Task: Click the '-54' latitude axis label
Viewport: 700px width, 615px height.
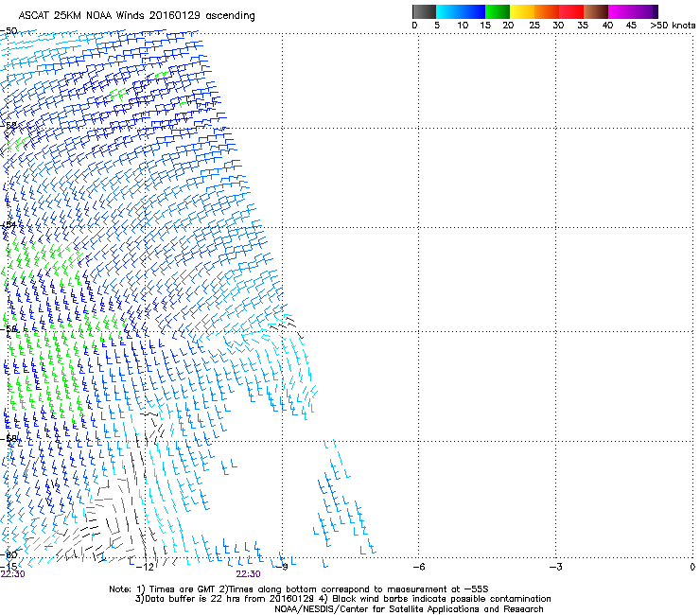Action: coord(9,224)
